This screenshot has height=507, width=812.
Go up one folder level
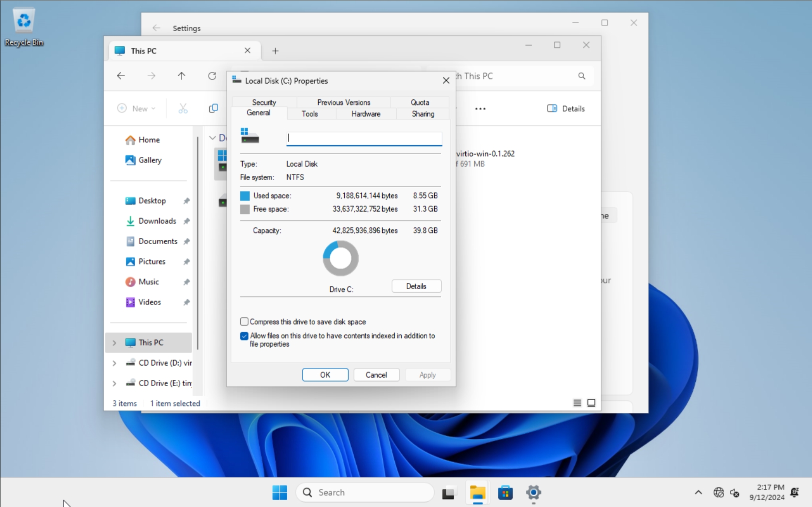pyautogui.click(x=182, y=76)
